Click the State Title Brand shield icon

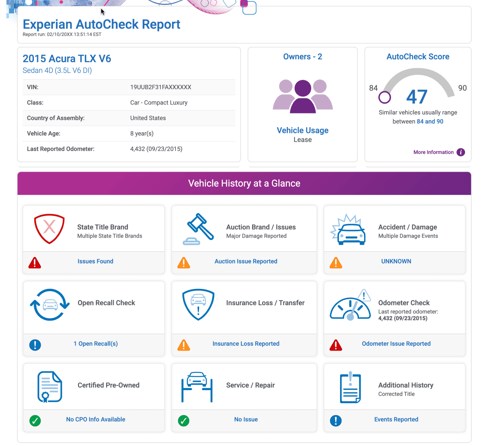[x=49, y=228]
